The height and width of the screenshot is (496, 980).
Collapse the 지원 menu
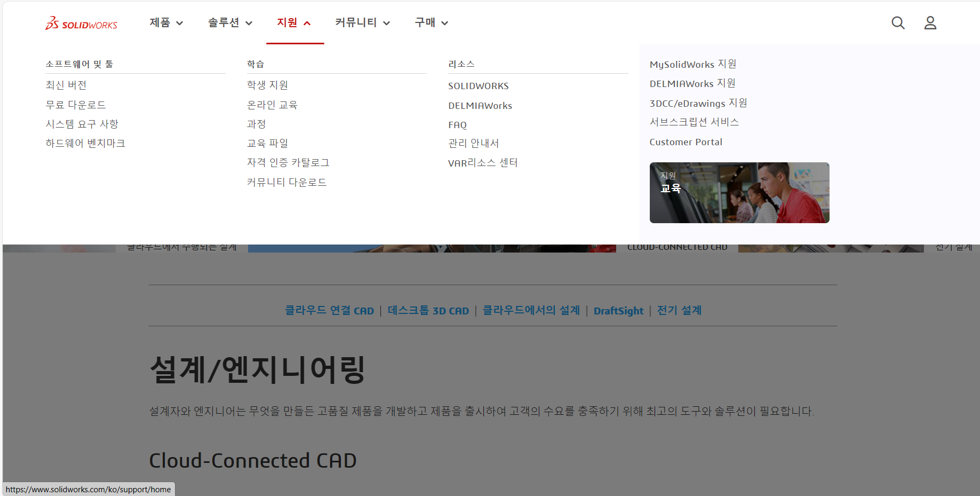294,22
